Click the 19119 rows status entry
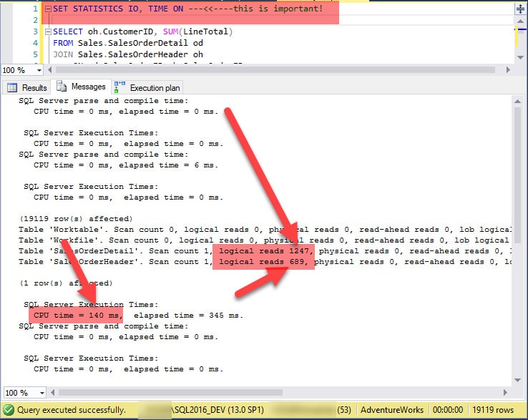528x420 pixels. pos(493,410)
